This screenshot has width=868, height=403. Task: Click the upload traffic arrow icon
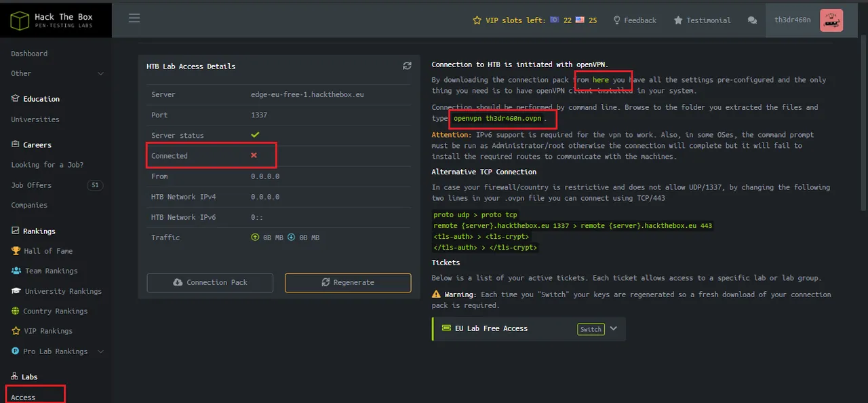click(255, 237)
